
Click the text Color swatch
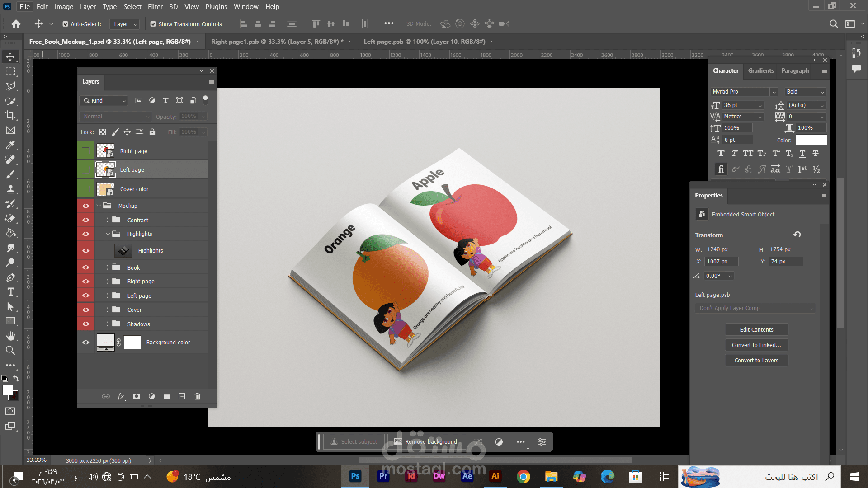coord(811,140)
